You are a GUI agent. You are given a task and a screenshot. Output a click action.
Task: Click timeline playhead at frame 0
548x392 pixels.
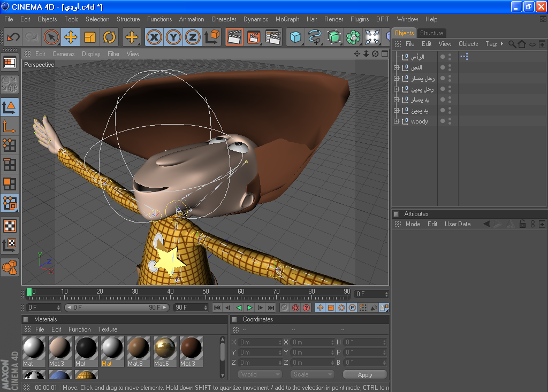[x=29, y=292]
